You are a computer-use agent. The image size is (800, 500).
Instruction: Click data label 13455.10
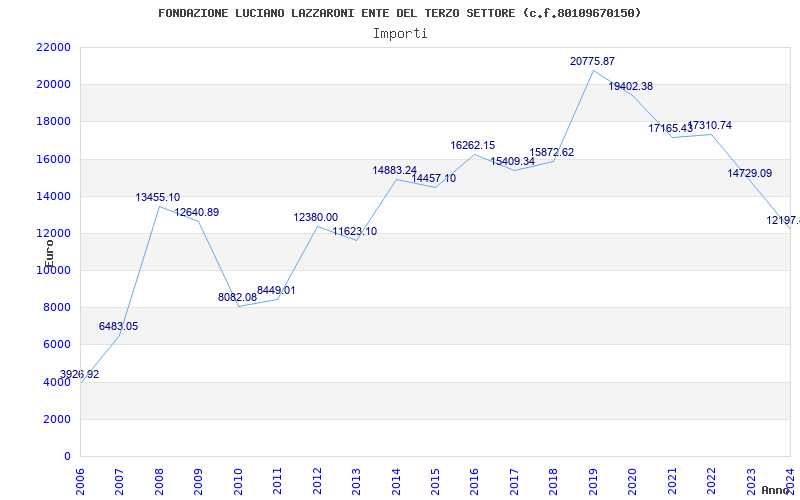158,197
